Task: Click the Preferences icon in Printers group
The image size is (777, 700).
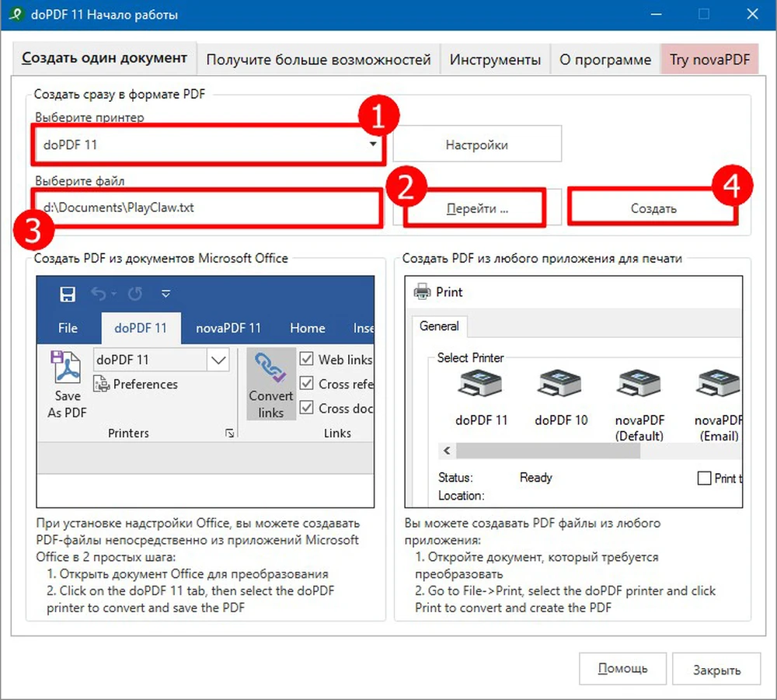Action: [101, 385]
